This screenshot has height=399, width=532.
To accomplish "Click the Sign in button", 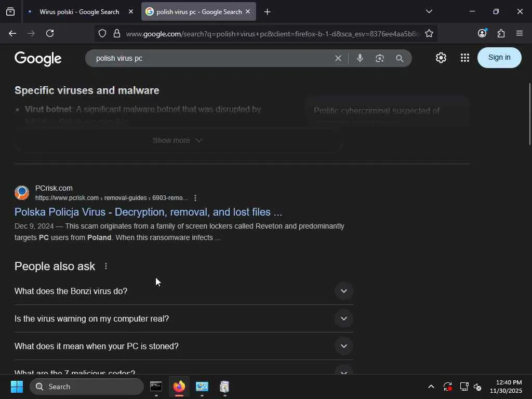I will click(x=499, y=57).
